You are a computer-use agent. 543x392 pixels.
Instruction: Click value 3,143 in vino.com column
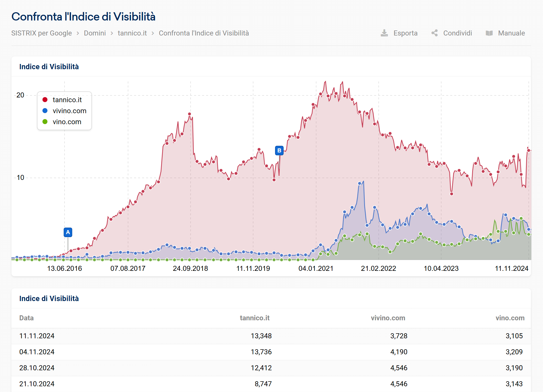pyautogui.click(x=514, y=384)
